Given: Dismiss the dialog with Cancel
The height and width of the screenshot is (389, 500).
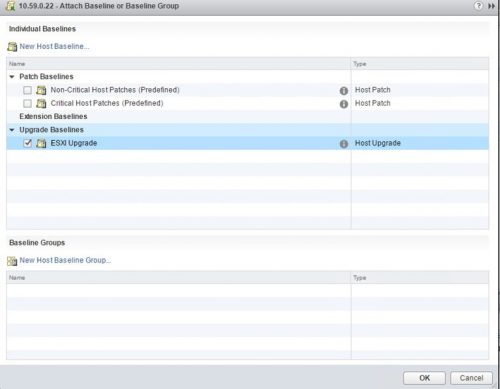Looking at the screenshot, I should click(x=471, y=378).
